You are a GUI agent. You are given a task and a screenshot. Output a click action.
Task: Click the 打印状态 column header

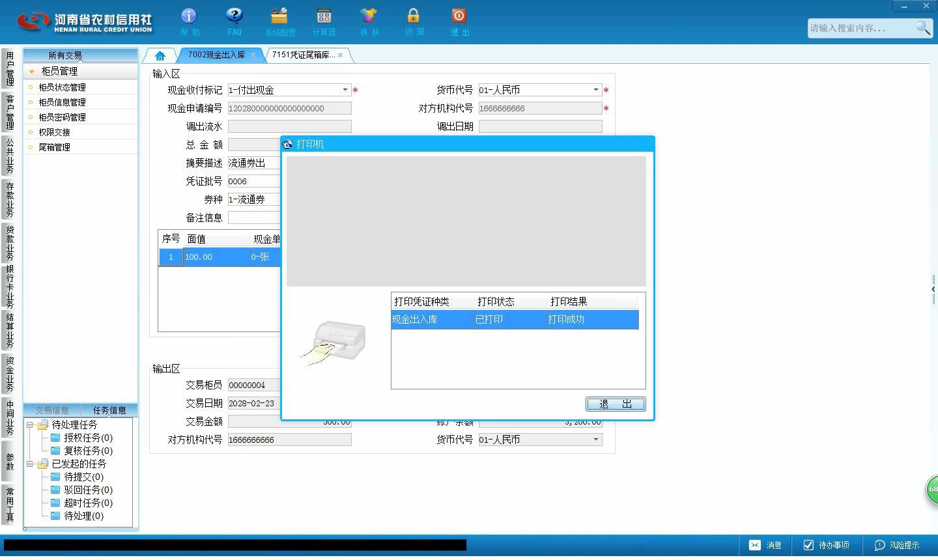tap(511, 301)
